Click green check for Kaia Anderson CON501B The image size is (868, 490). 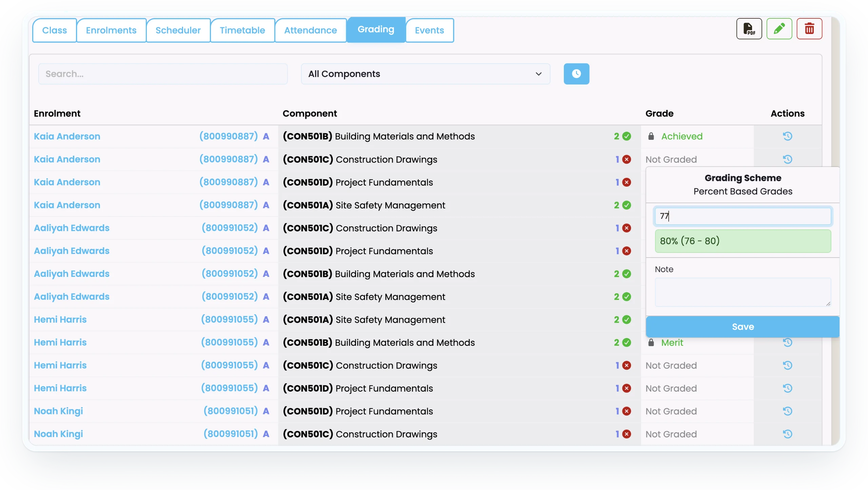tap(627, 136)
